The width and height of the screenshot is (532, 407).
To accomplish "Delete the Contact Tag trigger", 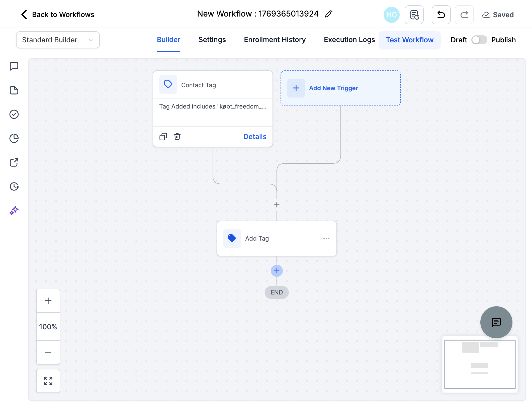I will click(x=177, y=137).
